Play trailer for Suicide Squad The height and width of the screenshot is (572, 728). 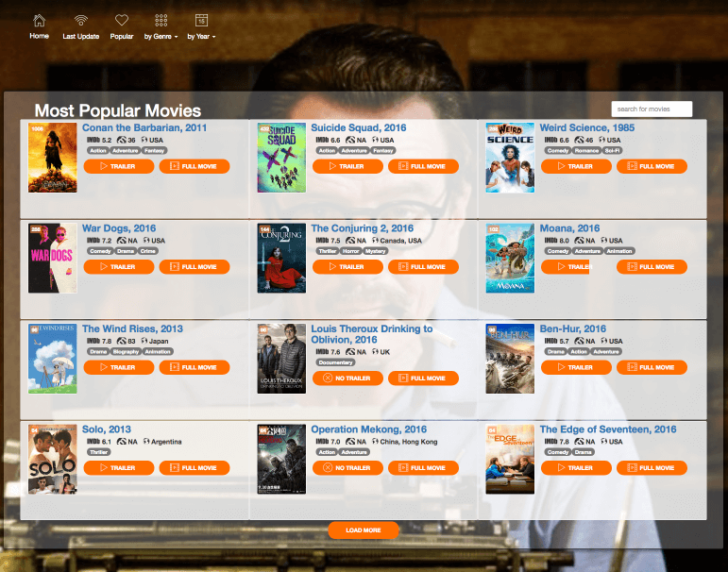point(347,166)
